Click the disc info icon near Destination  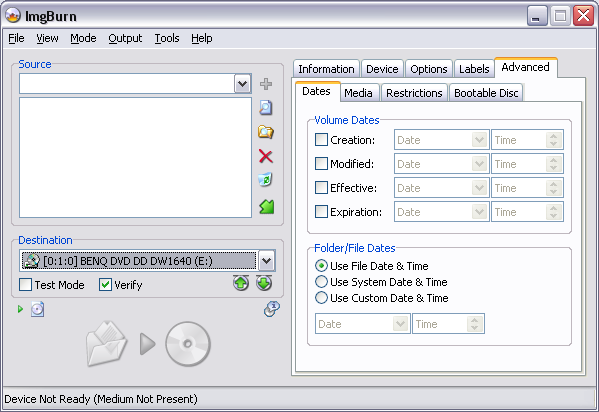click(272, 309)
